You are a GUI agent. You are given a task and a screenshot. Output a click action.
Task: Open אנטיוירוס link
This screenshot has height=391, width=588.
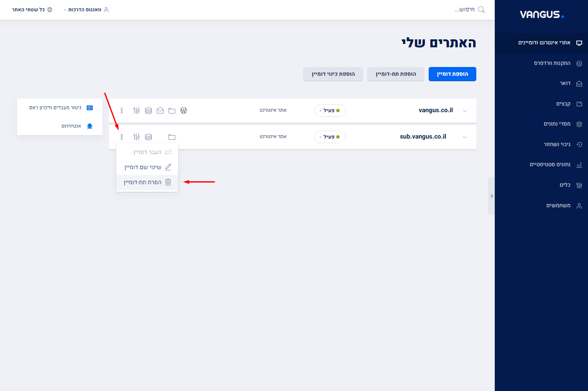(x=71, y=126)
